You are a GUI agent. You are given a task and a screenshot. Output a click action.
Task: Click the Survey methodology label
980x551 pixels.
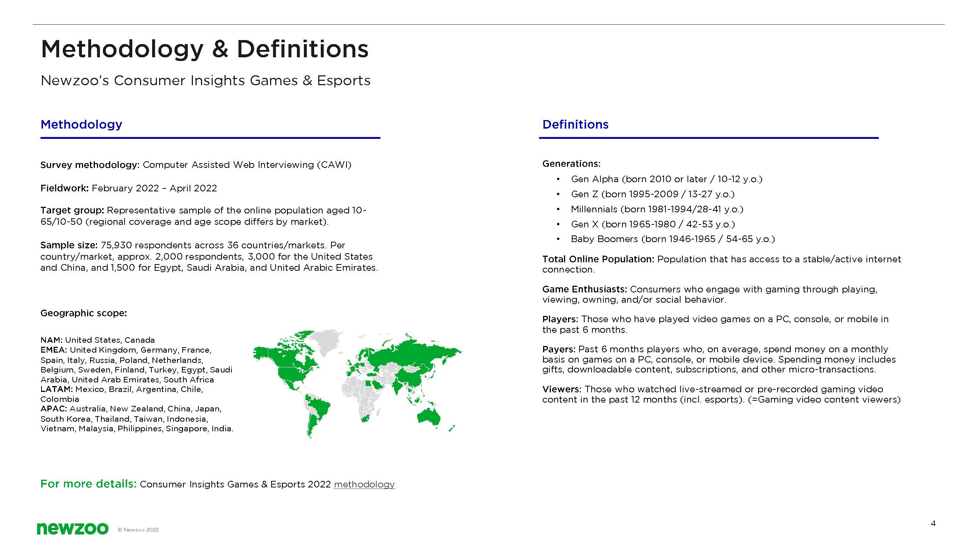click(x=90, y=165)
